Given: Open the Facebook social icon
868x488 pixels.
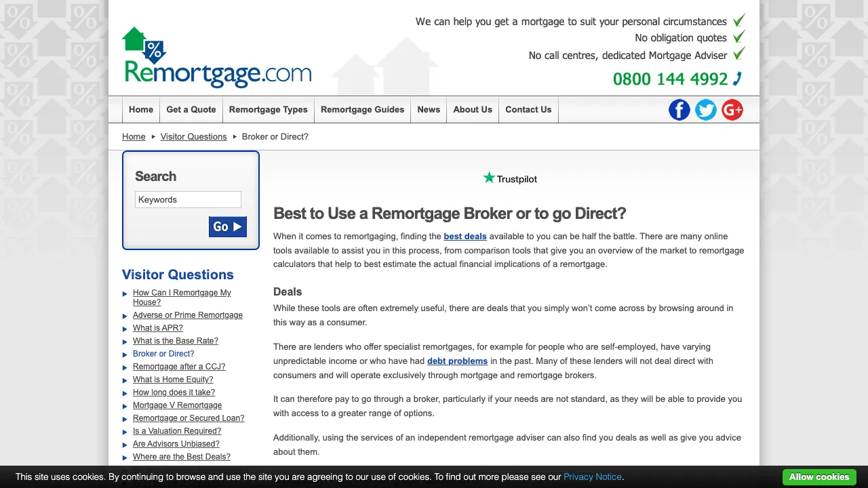Looking at the screenshot, I should tap(679, 110).
